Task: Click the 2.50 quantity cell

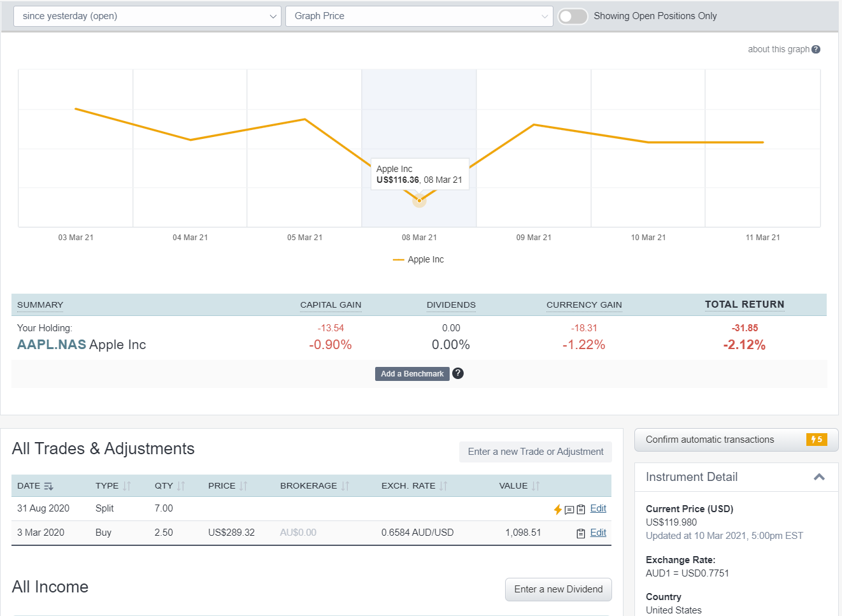Action: (x=164, y=533)
